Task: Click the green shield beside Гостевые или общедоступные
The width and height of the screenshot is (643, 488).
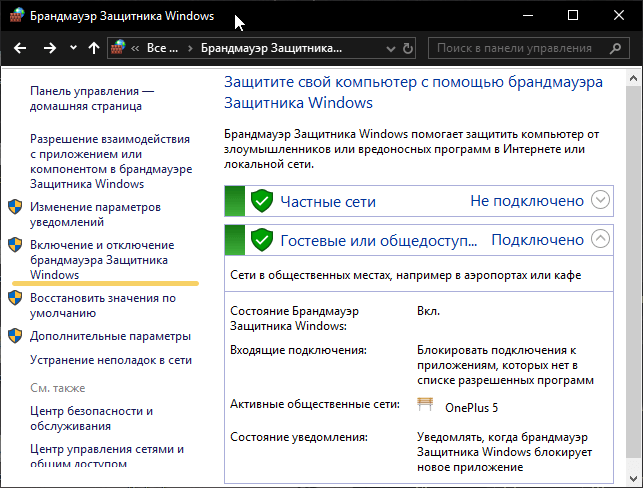Action: pos(261,240)
